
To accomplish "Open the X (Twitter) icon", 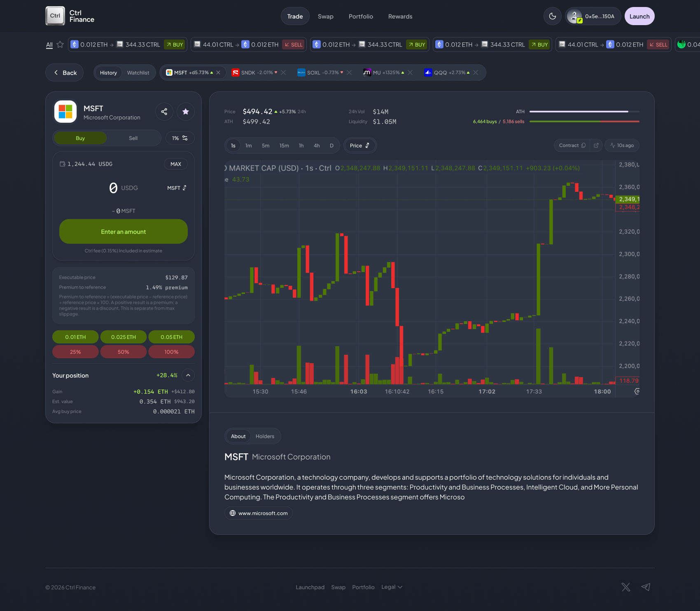I will (x=626, y=587).
